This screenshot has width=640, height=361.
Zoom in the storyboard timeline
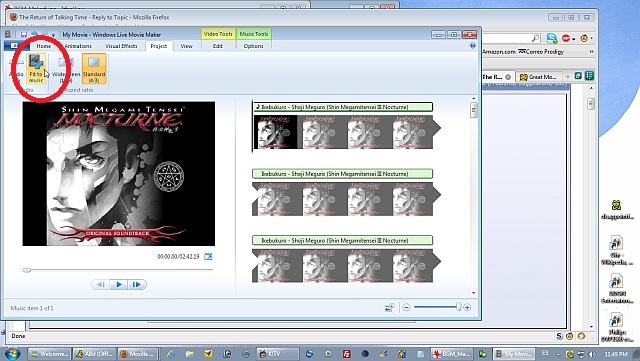coord(467,307)
